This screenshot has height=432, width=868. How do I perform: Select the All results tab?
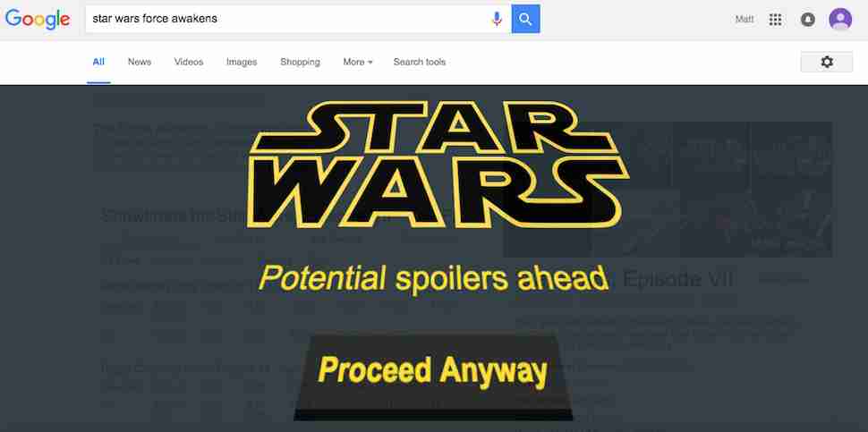98,62
